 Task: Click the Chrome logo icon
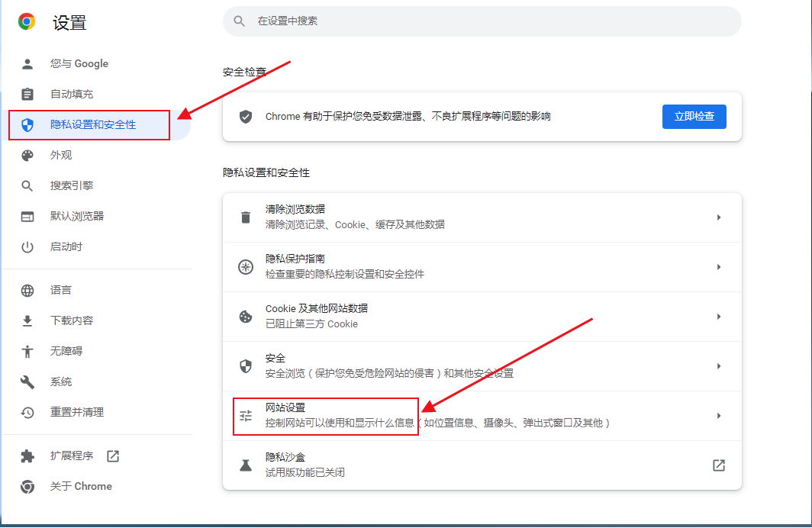point(27,22)
